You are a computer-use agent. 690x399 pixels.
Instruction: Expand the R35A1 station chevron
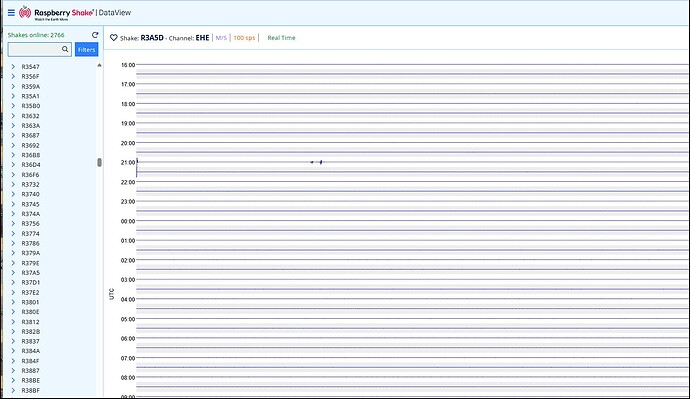coord(13,96)
